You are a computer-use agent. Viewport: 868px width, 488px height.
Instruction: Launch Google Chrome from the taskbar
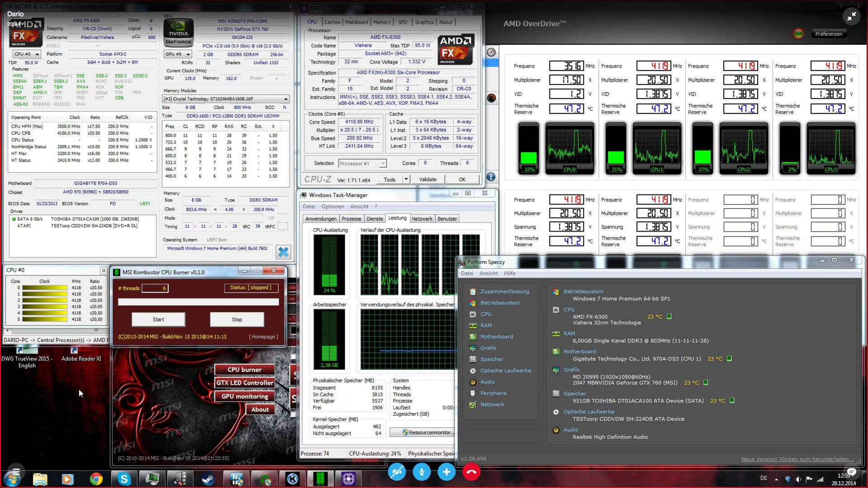(x=96, y=479)
